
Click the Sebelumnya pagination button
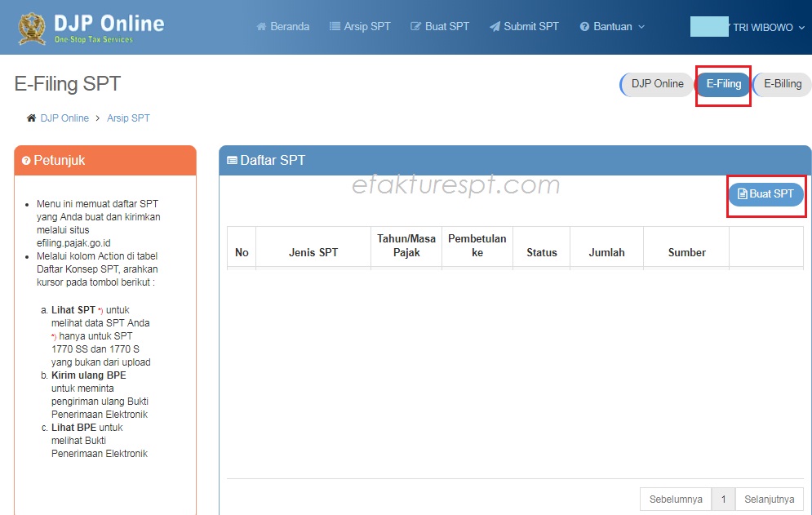(x=676, y=499)
